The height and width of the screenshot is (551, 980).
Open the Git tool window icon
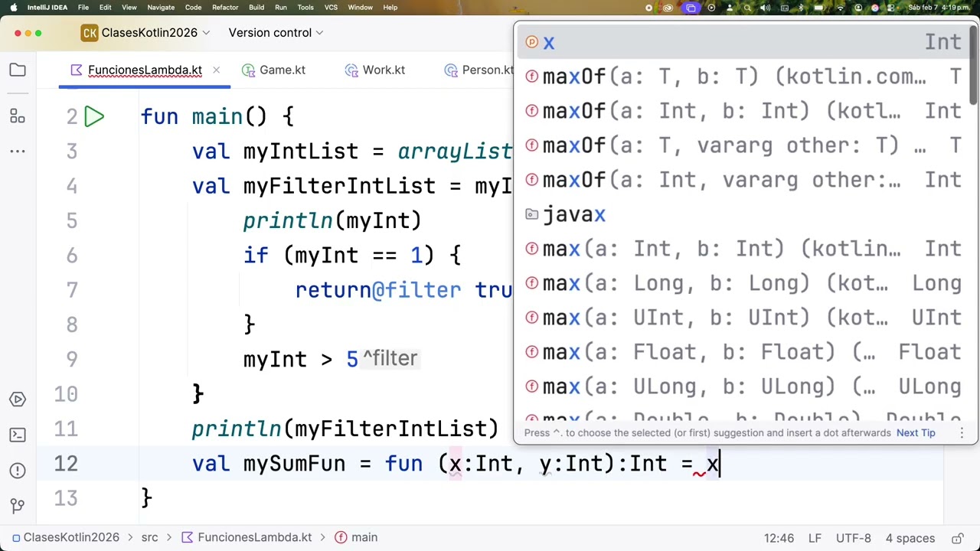coord(18,506)
